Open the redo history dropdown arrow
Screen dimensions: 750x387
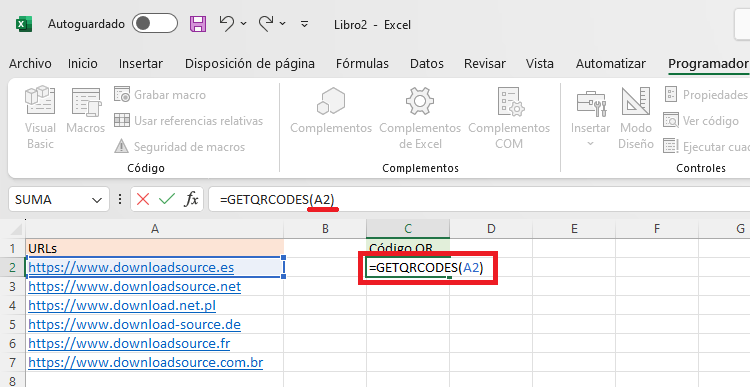click(x=283, y=23)
